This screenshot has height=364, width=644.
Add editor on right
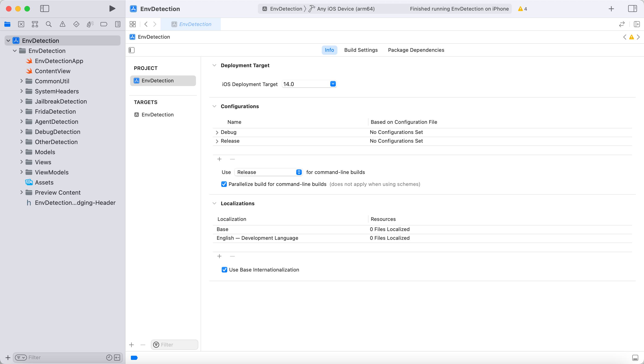coord(637,24)
